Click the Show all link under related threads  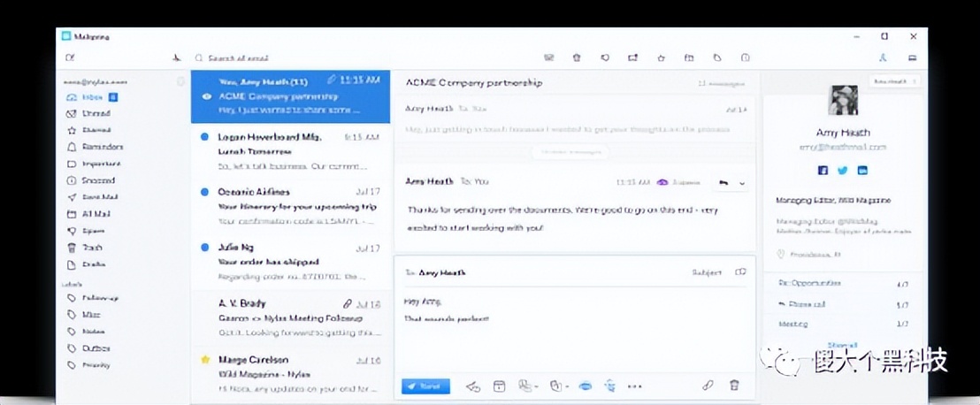coord(842,345)
